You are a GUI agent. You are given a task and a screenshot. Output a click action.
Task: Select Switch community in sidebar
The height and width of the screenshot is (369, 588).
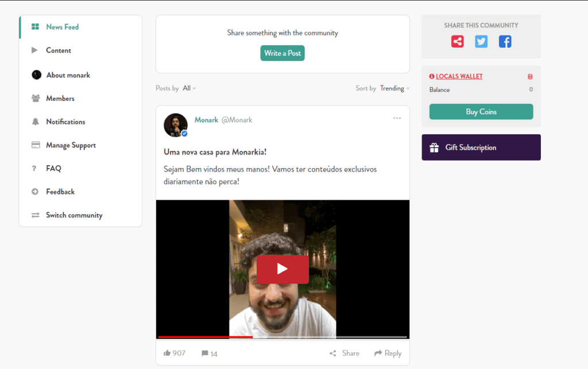click(74, 215)
